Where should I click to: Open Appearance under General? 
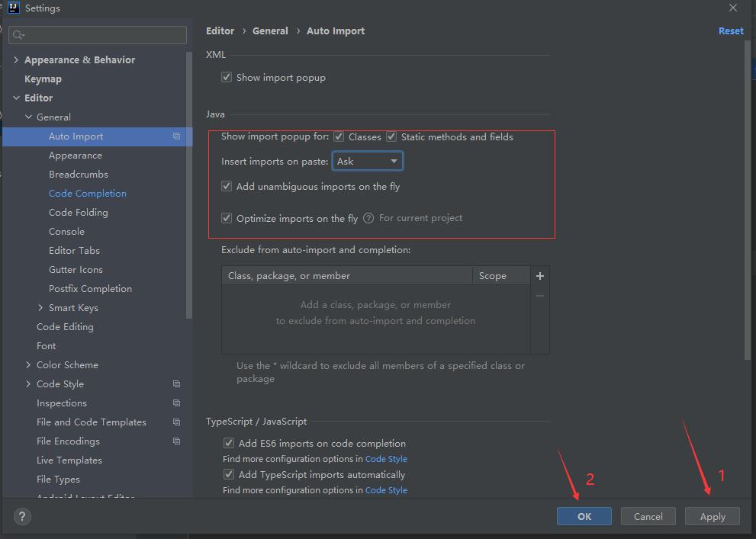tap(76, 156)
